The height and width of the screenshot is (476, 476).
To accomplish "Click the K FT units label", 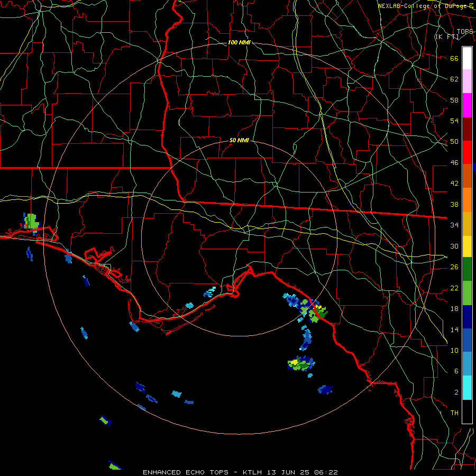I will 447,36.
